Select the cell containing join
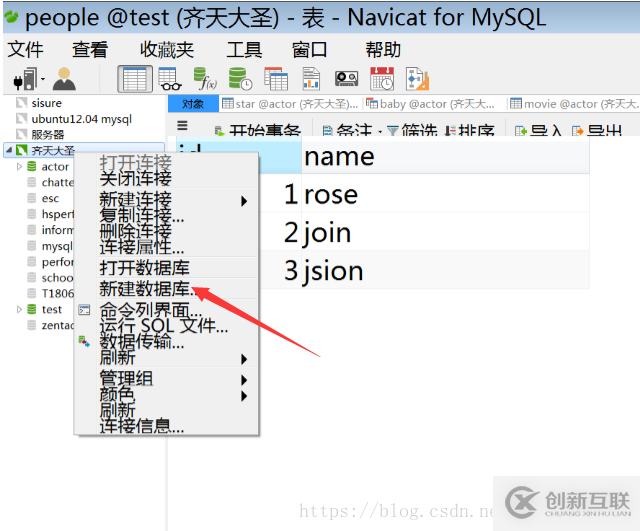Screen dimensions: 640x531 [x=445, y=232]
